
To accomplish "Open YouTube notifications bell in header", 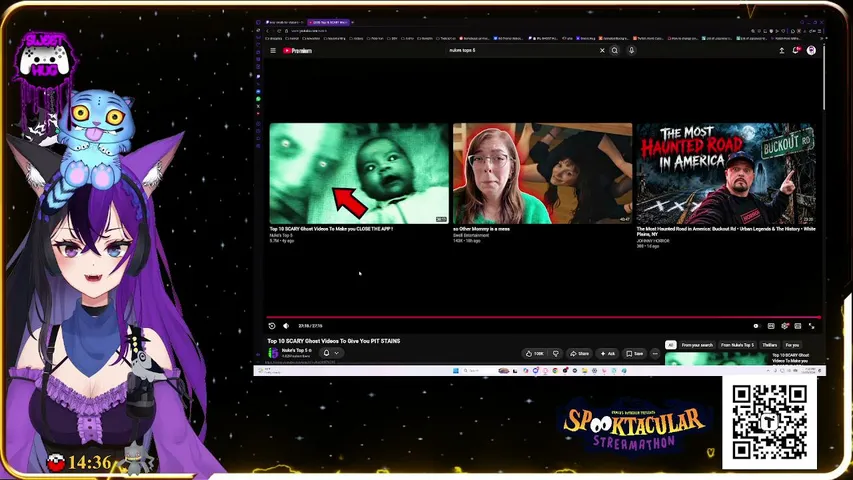I will (x=796, y=51).
